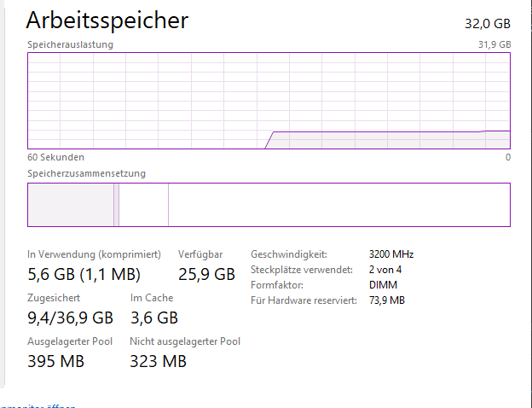Image resolution: width=532 pixels, height=408 pixels.
Task: Open the Ressourcenmonitor link at the bottom
Action: click(38, 406)
